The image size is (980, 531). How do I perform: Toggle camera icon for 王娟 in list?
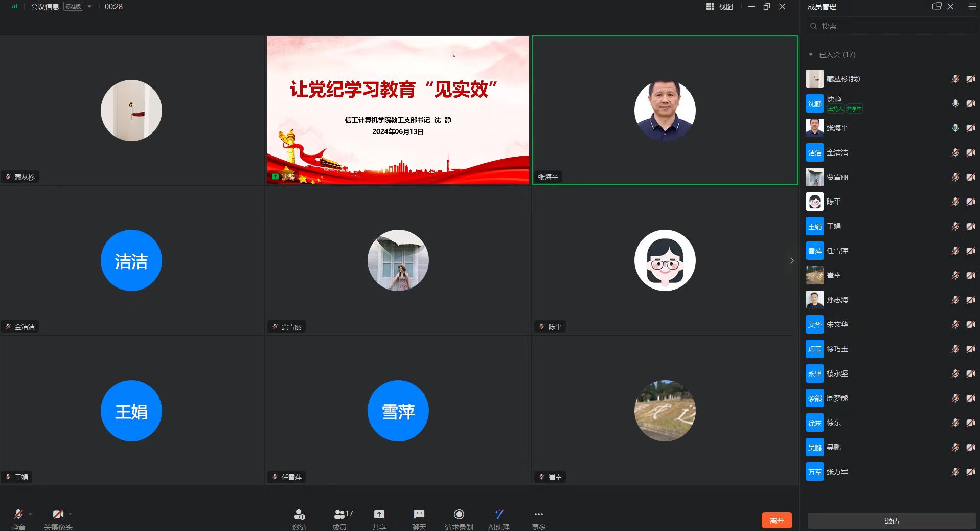(970, 226)
